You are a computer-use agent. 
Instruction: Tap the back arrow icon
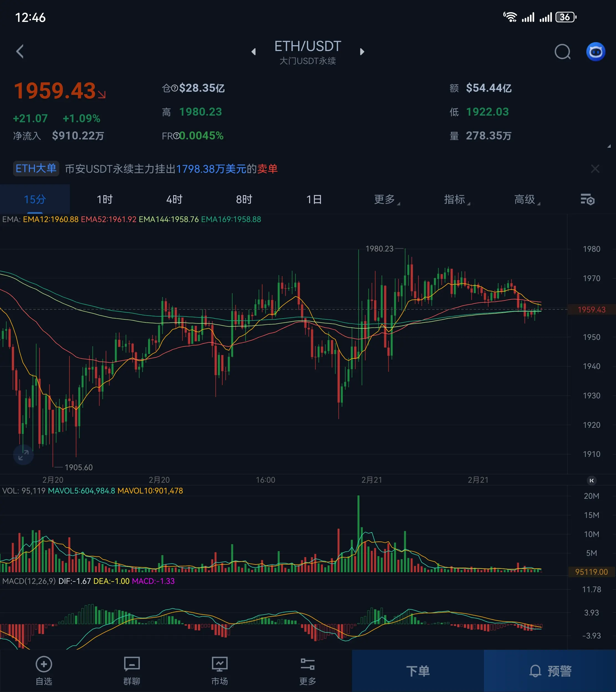pyautogui.click(x=20, y=52)
